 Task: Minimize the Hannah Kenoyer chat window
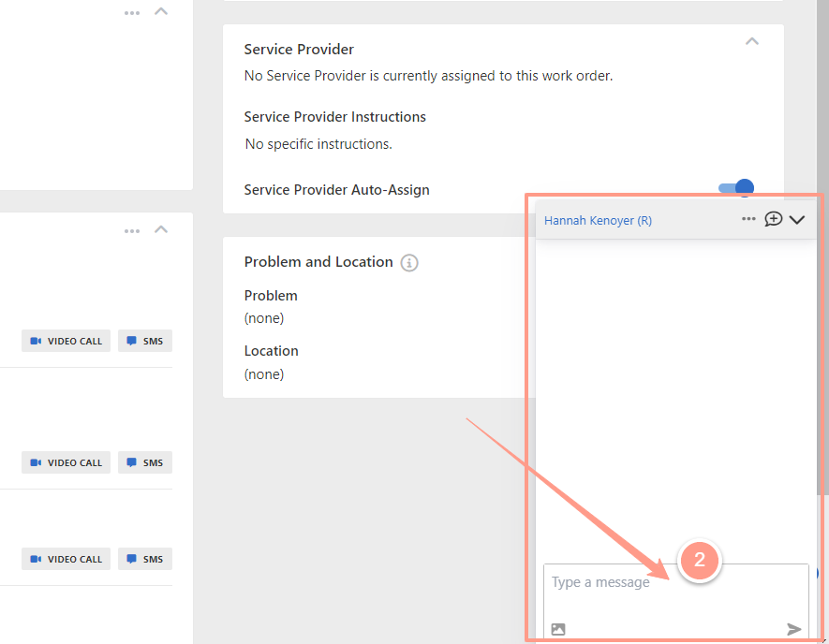[797, 220]
